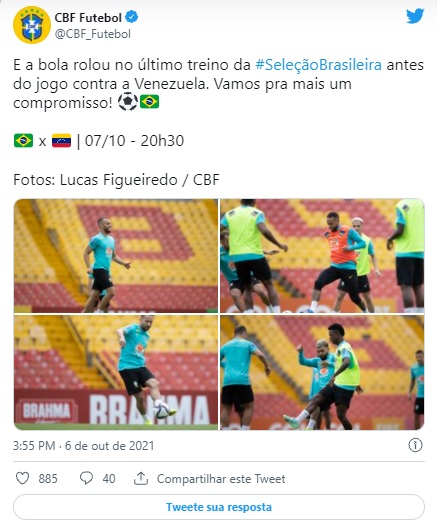Click the blue verified badge
This screenshot has width=437, height=523.
132,17
